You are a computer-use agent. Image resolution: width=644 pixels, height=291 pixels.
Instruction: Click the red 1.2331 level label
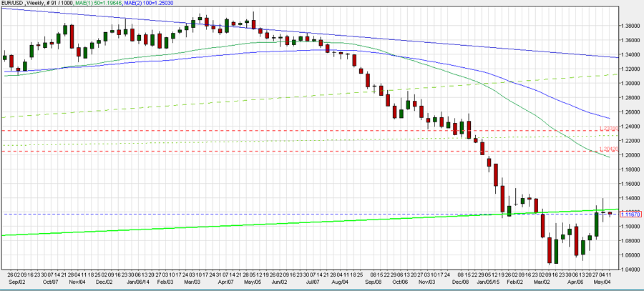pos(609,129)
